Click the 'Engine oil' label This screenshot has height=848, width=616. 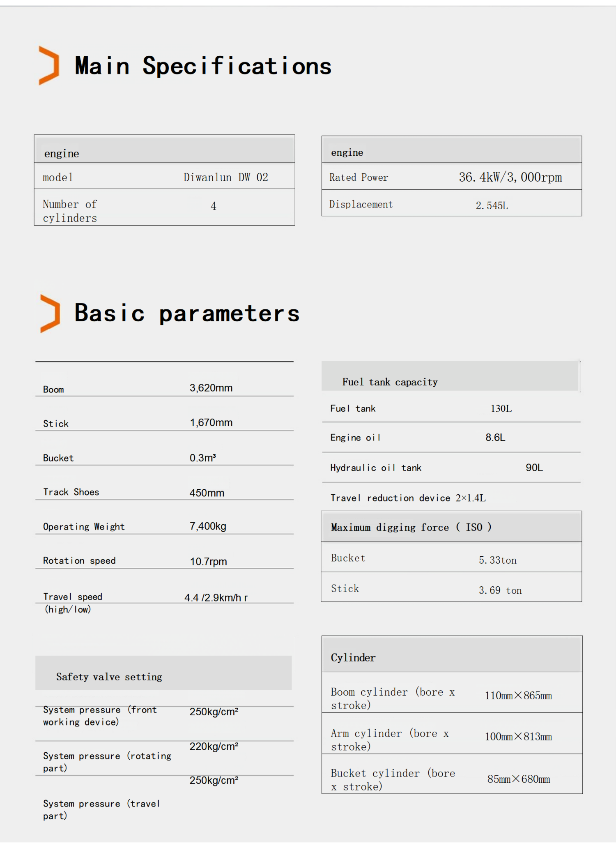(x=355, y=438)
